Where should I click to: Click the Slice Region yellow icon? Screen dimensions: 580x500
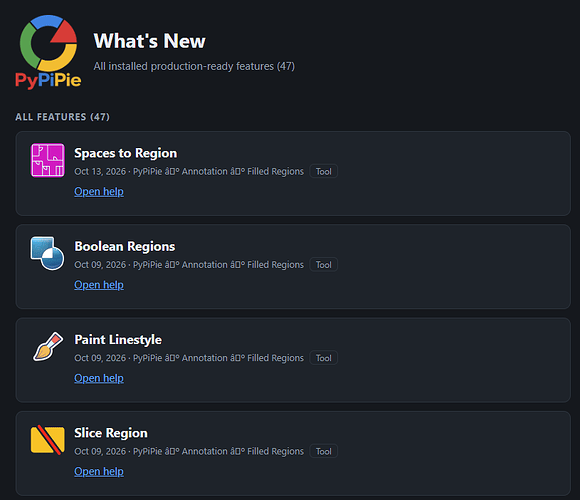point(48,440)
